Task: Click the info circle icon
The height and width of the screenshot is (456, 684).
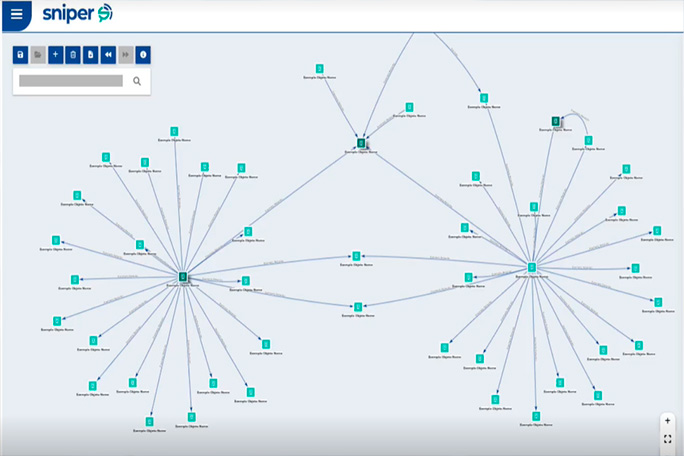Action: click(x=143, y=55)
